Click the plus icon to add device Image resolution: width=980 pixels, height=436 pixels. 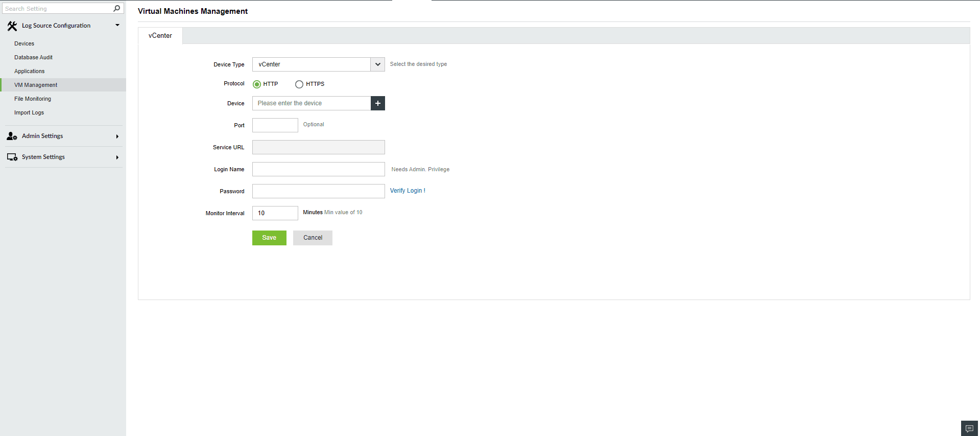click(x=378, y=103)
